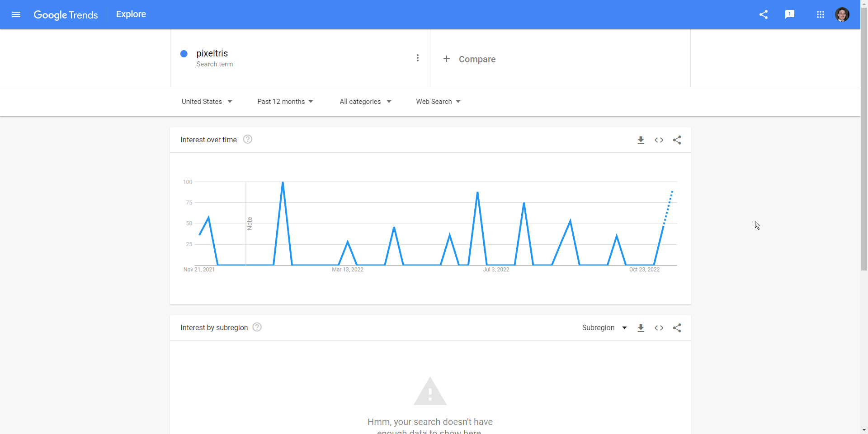Image resolution: width=868 pixels, height=434 pixels.
Task: Click the Search term label under pixeltris
Action: pos(215,64)
